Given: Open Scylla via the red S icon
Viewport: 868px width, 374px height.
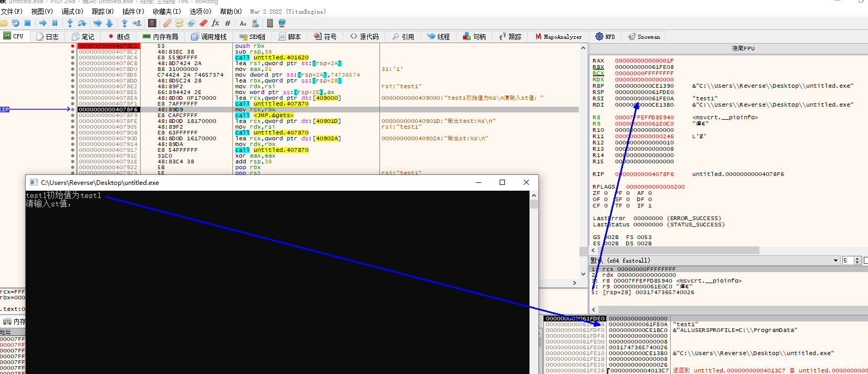Looking at the screenshot, I should point(152,23).
